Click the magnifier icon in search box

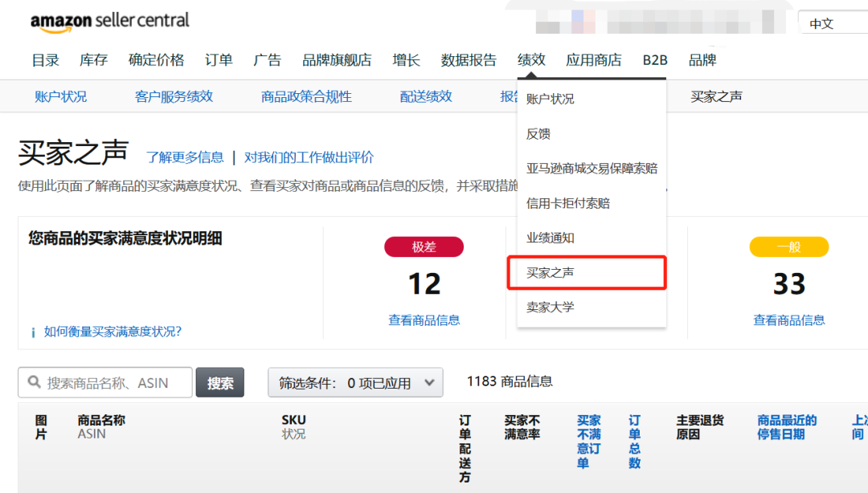point(35,382)
